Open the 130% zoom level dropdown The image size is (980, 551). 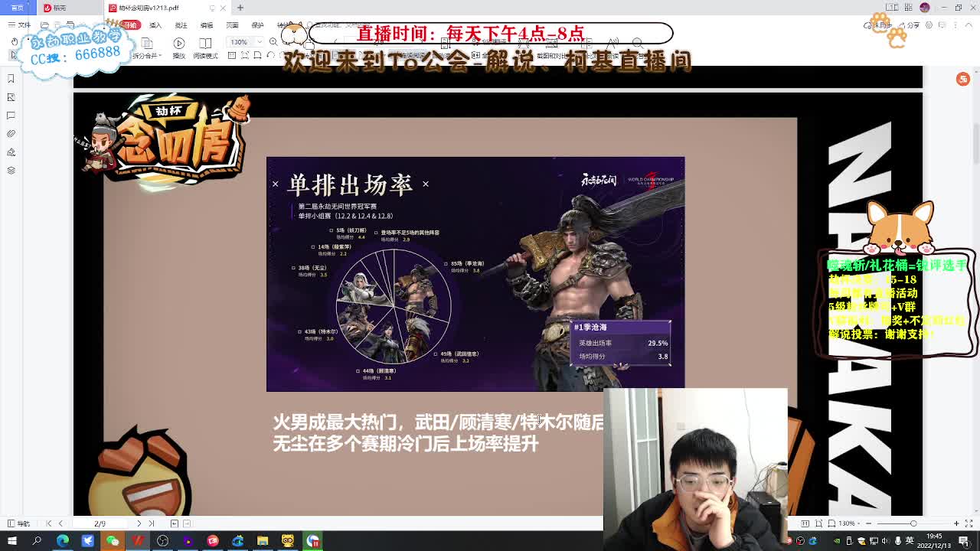click(849, 523)
